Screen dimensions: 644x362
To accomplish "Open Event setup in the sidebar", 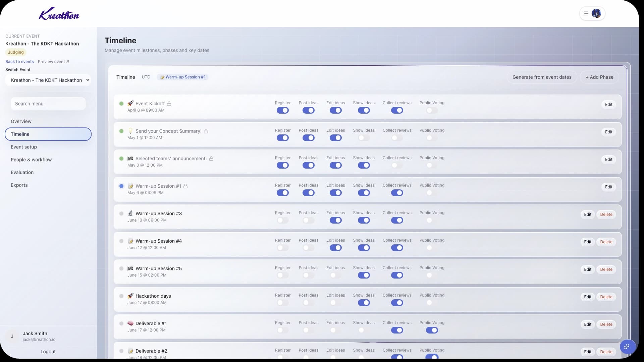I will point(48,147).
